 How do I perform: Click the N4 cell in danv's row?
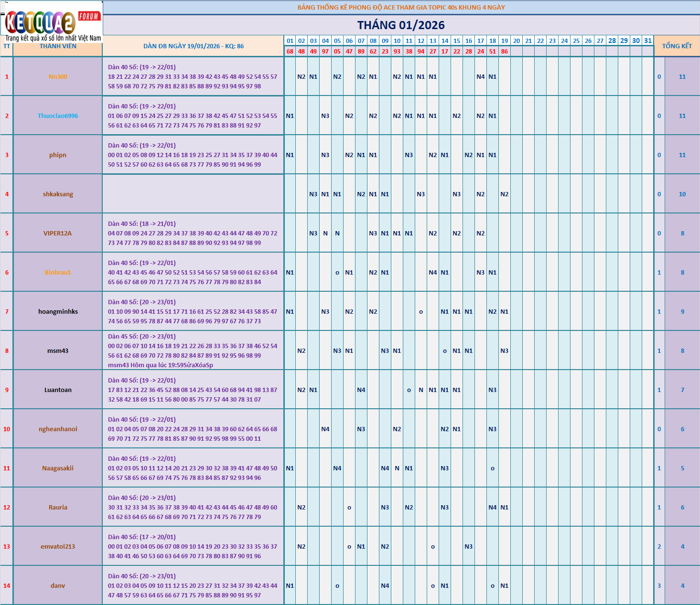(385, 586)
